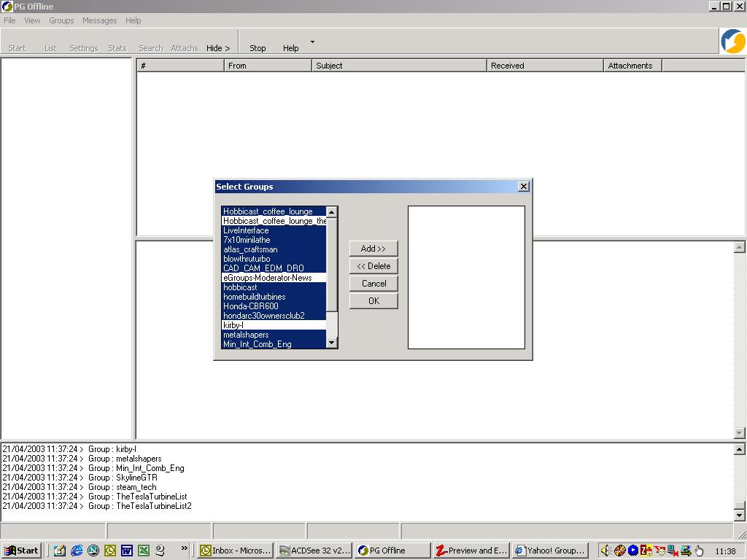Click Hide > in the toolbar
The height and width of the screenshot is (560, 747).
tap(218, 48)
